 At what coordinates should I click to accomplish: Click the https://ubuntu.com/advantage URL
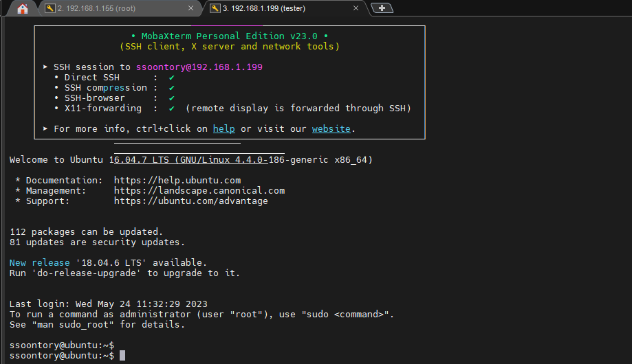[190, 201]
